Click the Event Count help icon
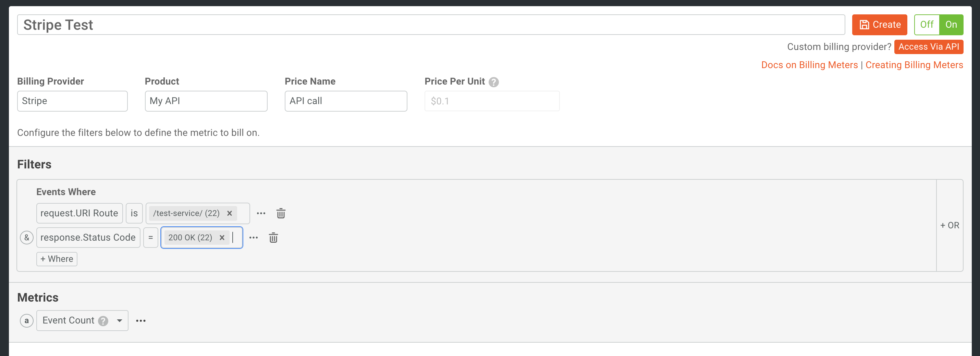 tap(103, 321)
